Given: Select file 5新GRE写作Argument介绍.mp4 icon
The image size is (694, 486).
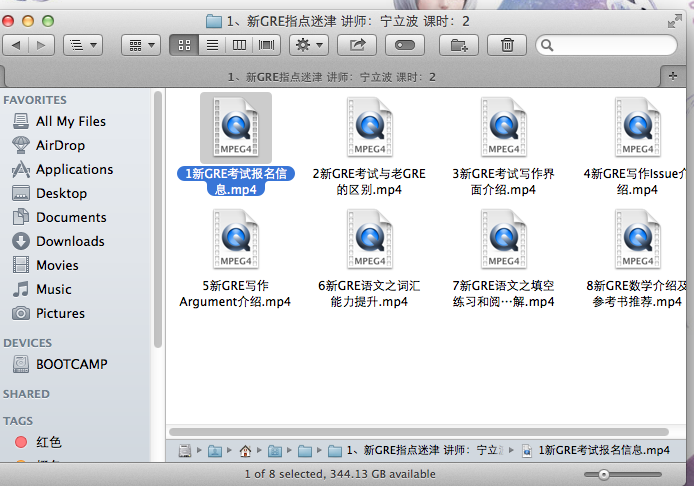Looking at the screenshot, I should point(236,239).
